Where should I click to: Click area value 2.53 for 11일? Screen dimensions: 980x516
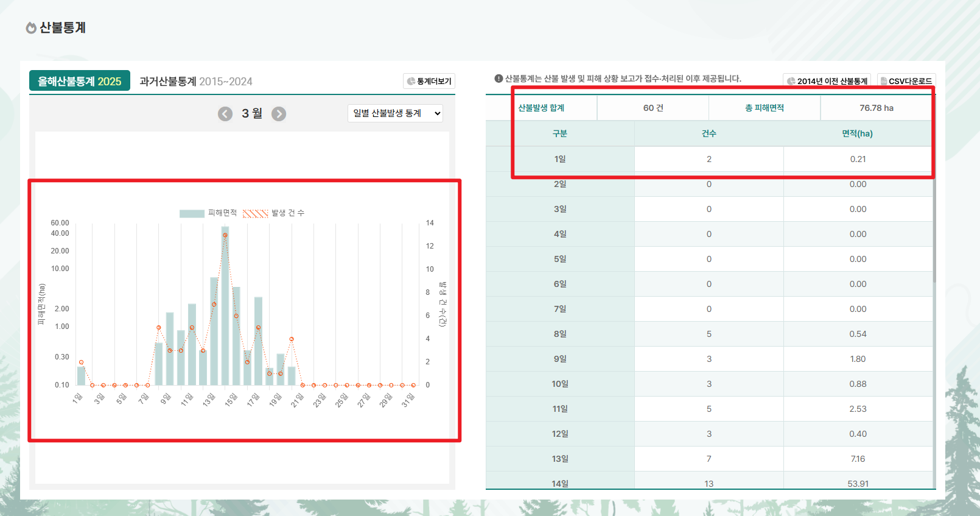point(858,409)
